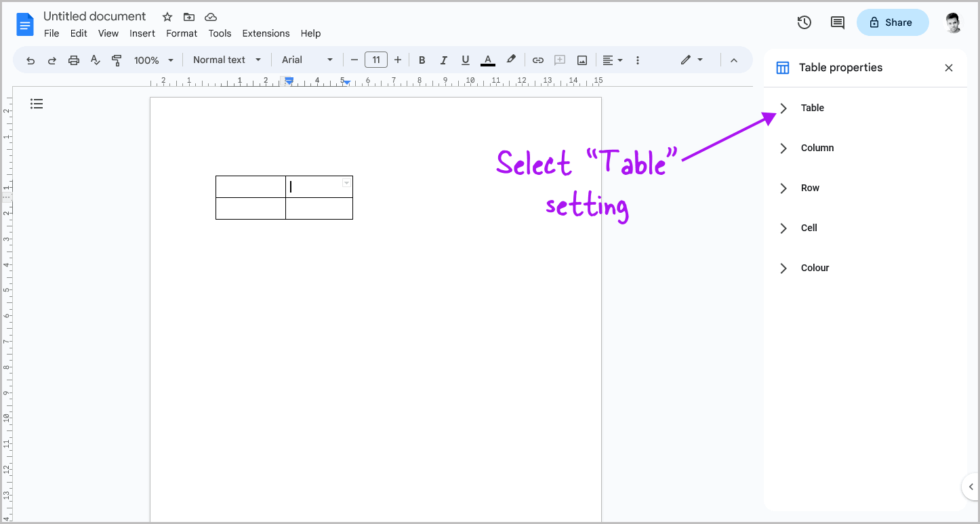Go to Google Docs home icon
This screenshot has height=524, width=980.
coord(25,26)
